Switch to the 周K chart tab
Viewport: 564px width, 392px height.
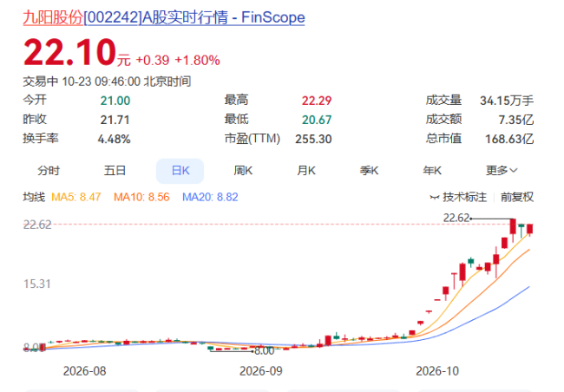click(243, 171)
